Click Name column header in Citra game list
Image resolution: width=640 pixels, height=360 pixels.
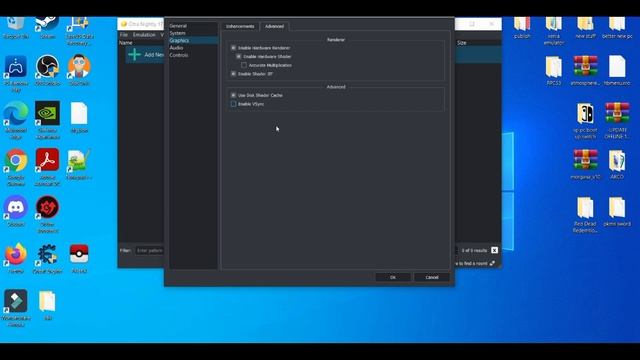126,42
